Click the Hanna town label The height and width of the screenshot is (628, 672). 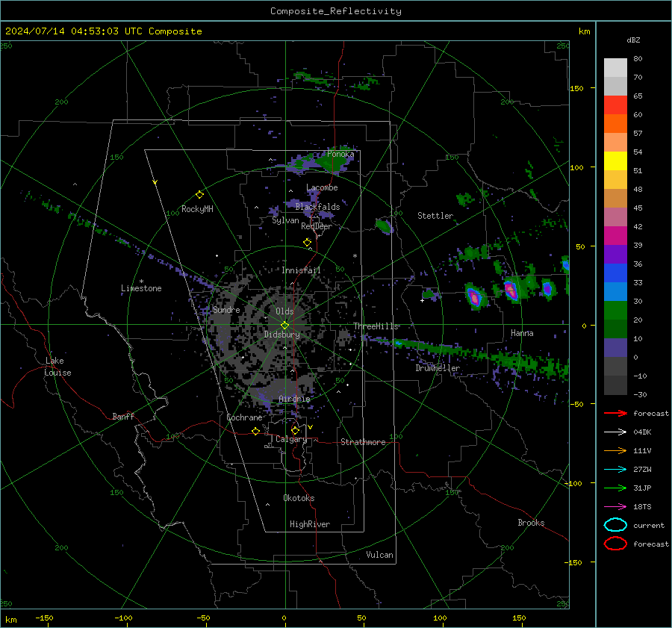522,333
